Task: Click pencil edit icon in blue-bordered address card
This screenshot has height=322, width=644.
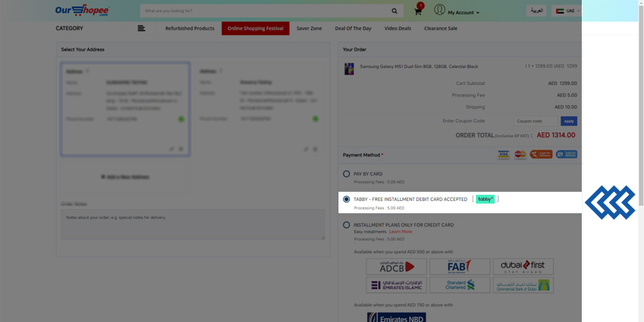Action: point(172,149)
